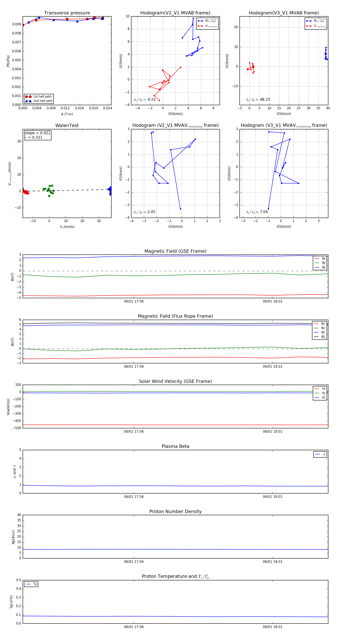Click the λ1/λ3 ≈ 7.04 ratio label
The height and width of the screenshot is (644, 351).
tap(257, 212)
